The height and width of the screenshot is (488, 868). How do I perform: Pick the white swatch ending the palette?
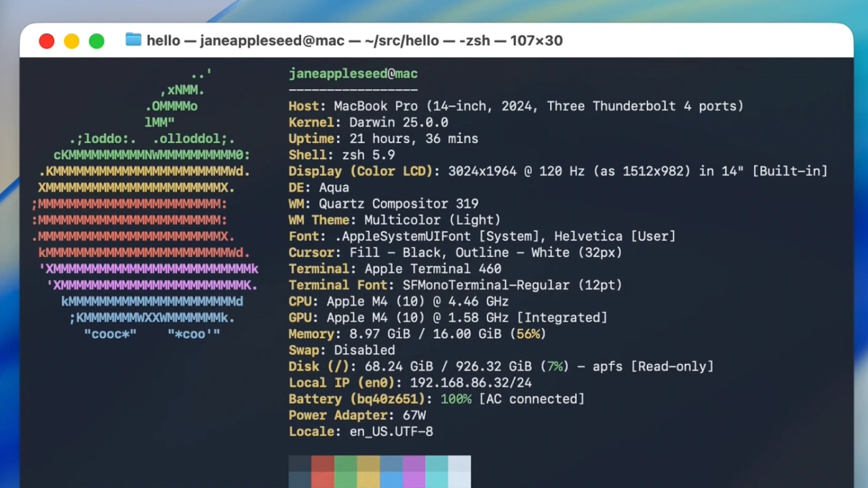tap(459, 472)
